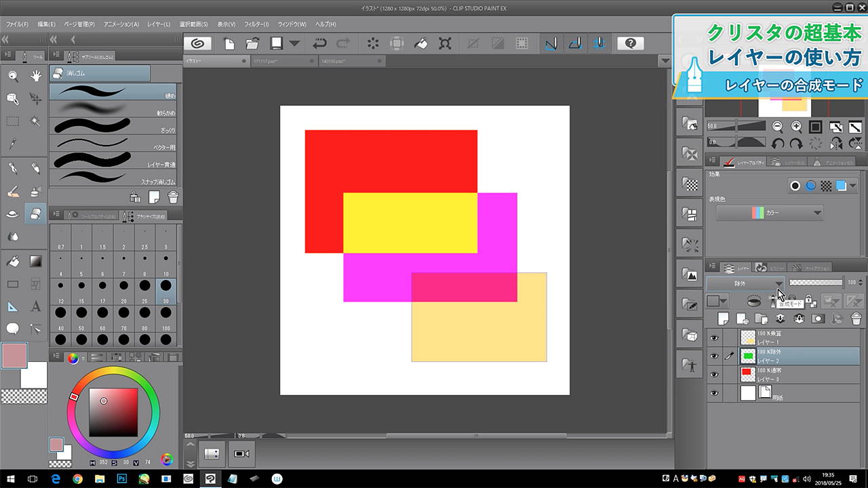Click the Undo arrow in command bar
The height and width of the screenshot is (488, 868).
tap(319, 43)
